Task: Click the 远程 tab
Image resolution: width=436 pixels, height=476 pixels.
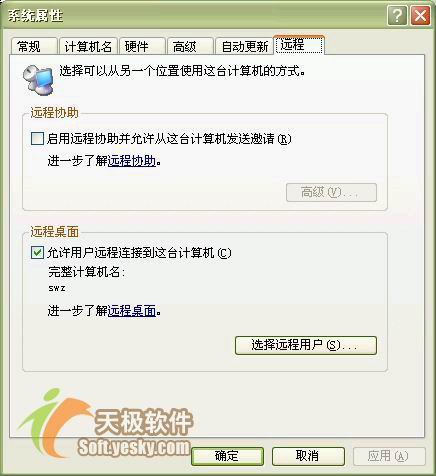Action: click(299, 44)
